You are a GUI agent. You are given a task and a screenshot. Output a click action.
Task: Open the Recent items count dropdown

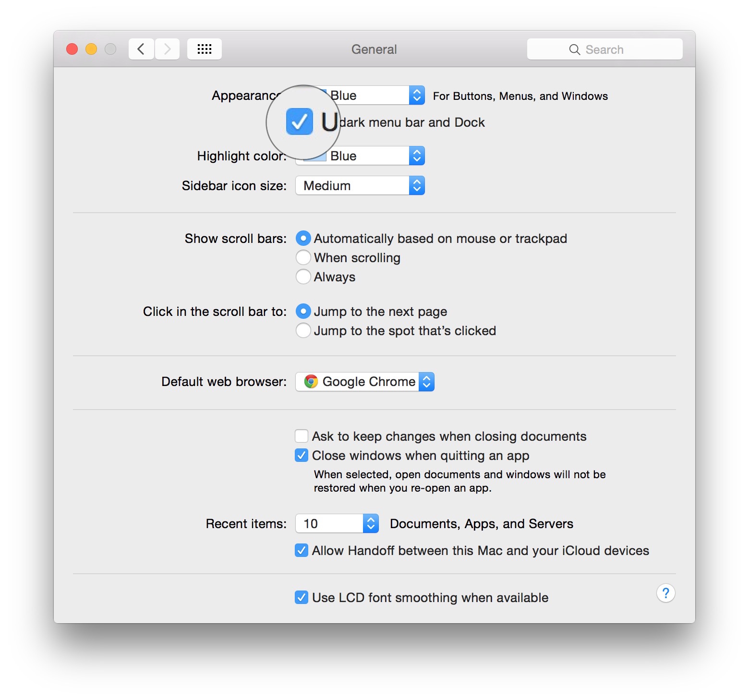[337, 523]
